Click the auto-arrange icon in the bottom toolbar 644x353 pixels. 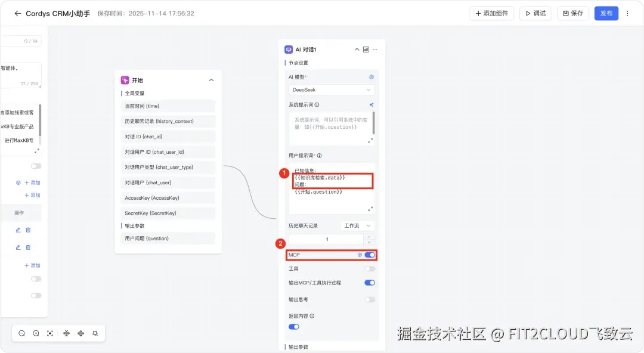(x=95, y=333)
